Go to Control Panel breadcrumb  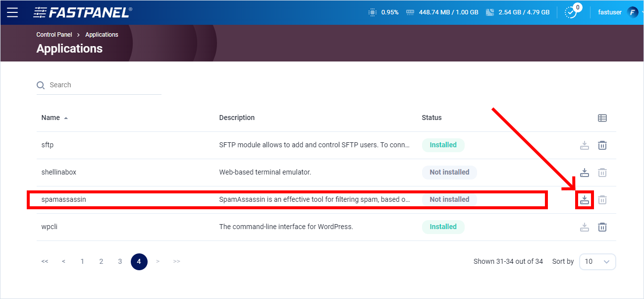[x=54, y=35]
